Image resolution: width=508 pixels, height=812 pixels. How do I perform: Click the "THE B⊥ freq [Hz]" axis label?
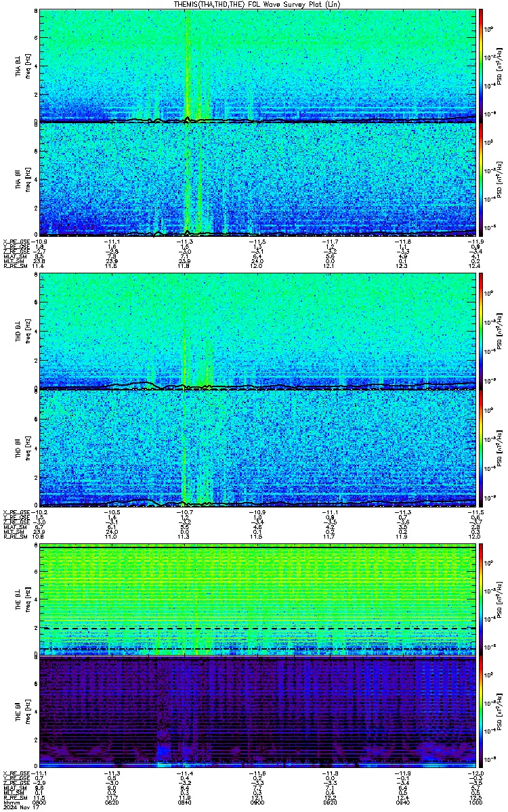point(23,599)
